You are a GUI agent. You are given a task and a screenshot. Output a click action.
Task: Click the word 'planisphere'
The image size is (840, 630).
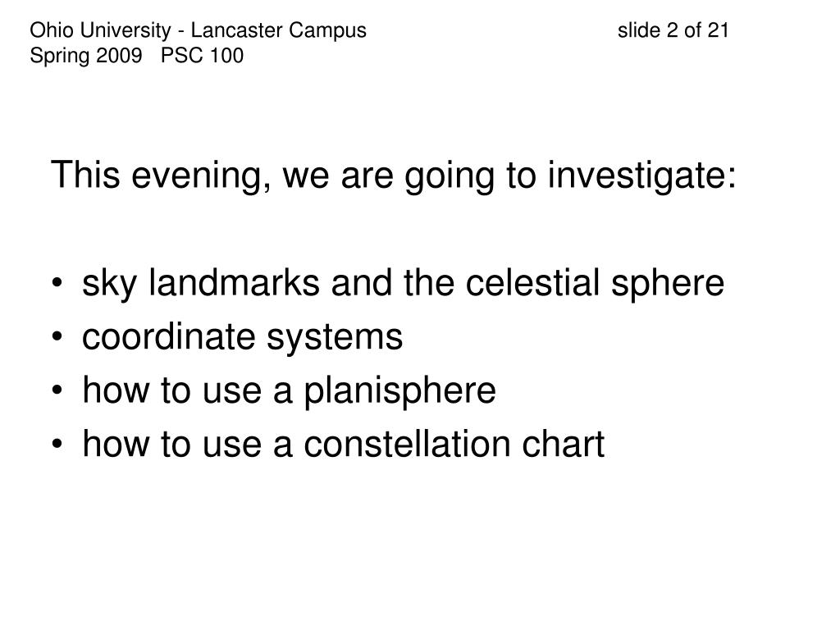pyautogui.click(x=399, y=390)
